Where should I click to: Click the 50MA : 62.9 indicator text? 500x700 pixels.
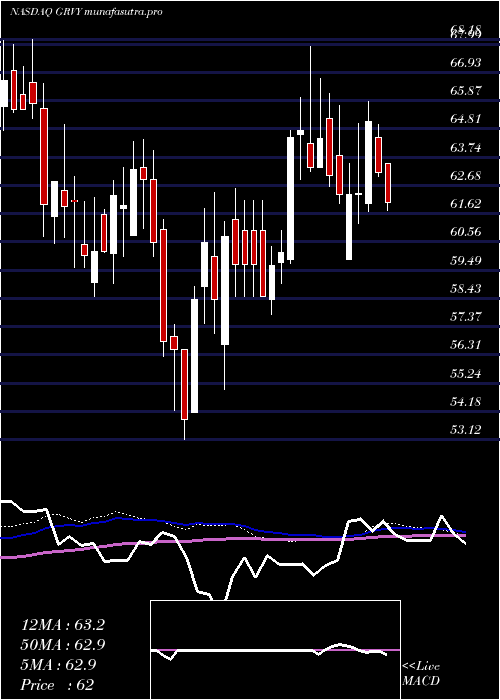[x=62, y=645]
